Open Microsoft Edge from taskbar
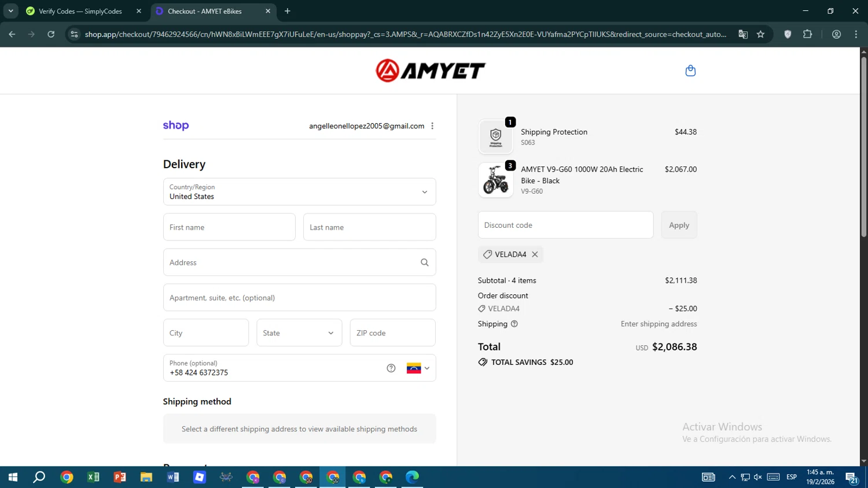 [x=412, y=477]
